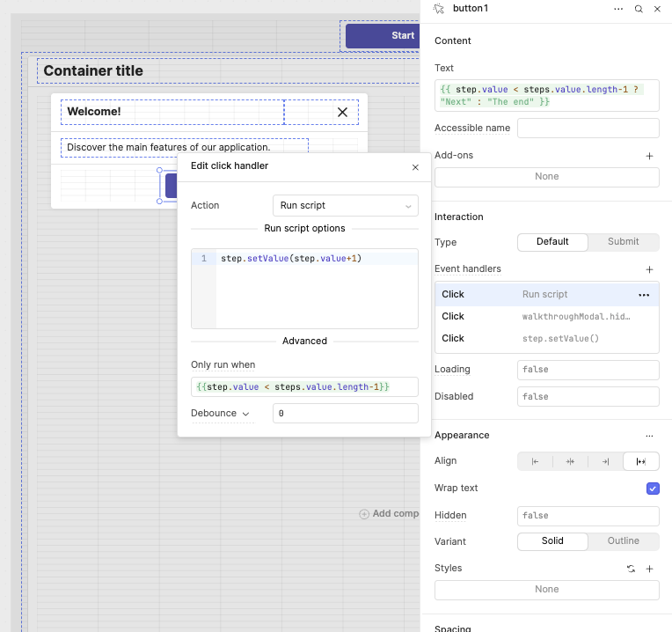672x632 pixels.
Task: Select the step.setValue() Click handler
Action: [545, 338]
